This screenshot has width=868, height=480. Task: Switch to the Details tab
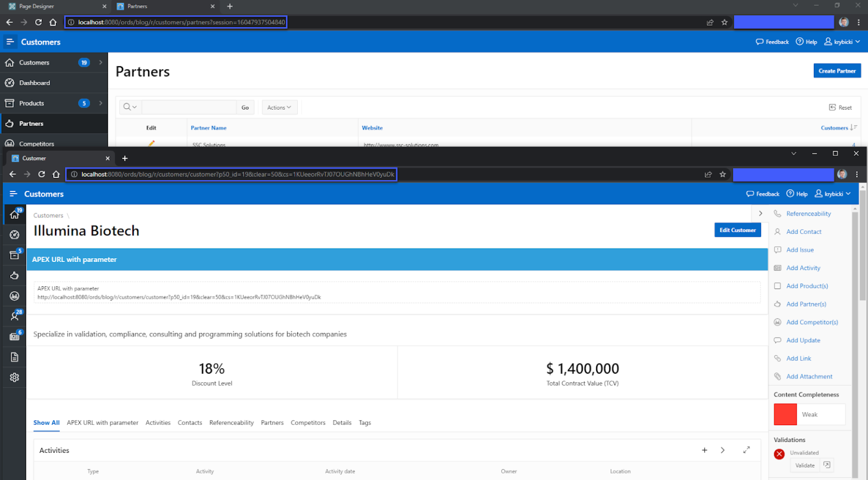point(342,422)
